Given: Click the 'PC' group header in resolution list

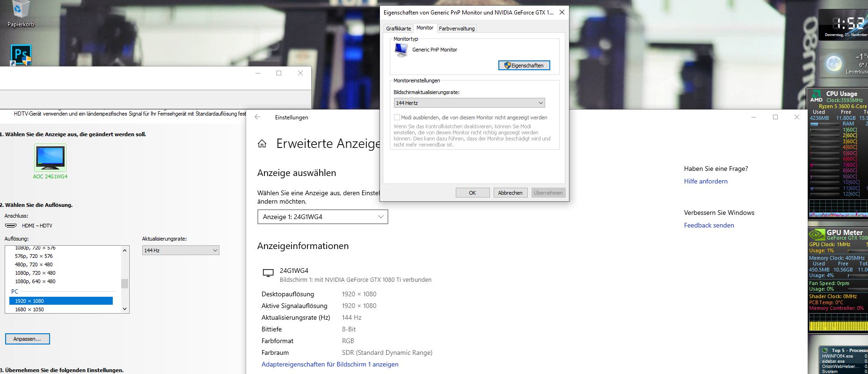Looking at the screenshot, I should click(15, 291).
